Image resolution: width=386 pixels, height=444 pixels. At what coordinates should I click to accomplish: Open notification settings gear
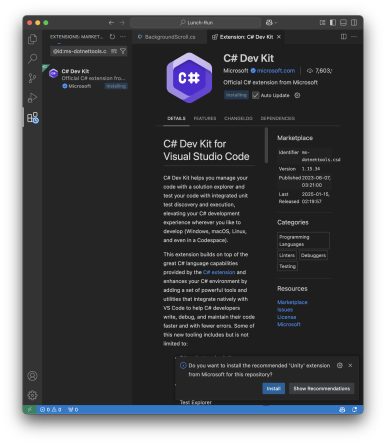click(340, 365)
